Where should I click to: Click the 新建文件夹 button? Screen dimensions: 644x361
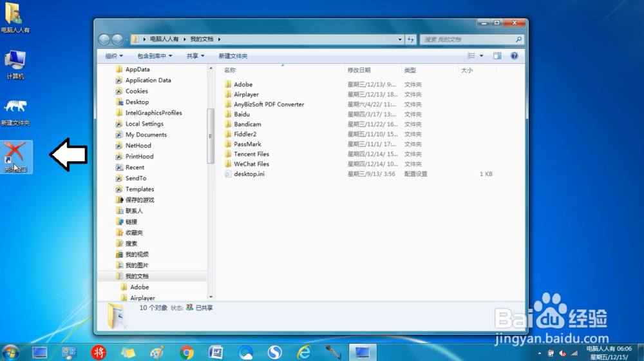coord(233,56)
